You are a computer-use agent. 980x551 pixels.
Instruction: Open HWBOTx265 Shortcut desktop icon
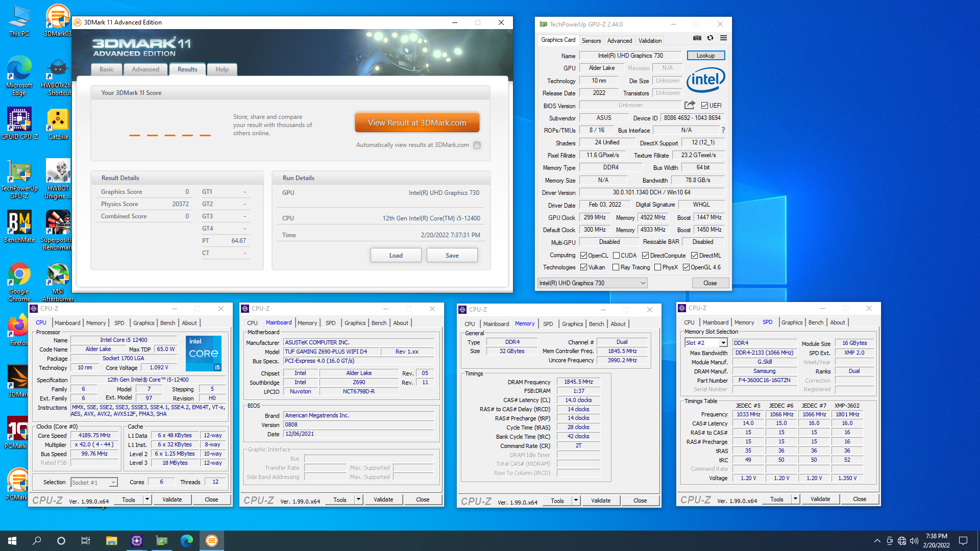pos(58,77)
